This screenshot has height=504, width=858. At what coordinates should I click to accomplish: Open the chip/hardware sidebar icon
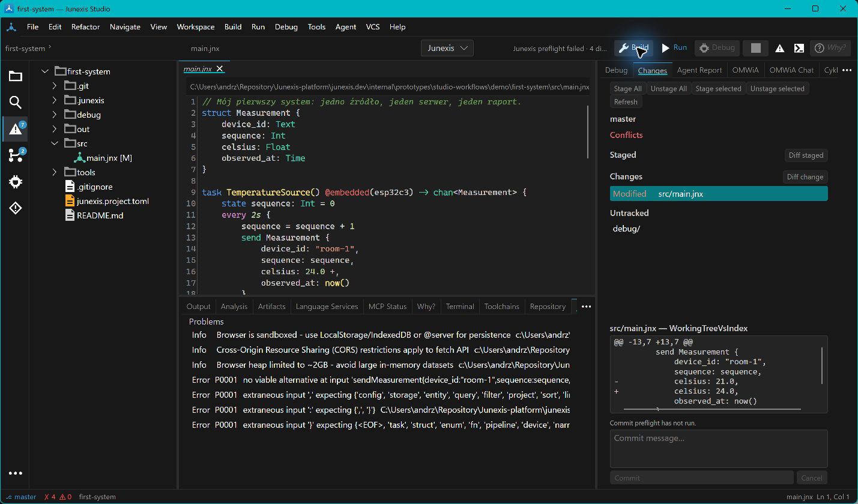pos(16,182)
